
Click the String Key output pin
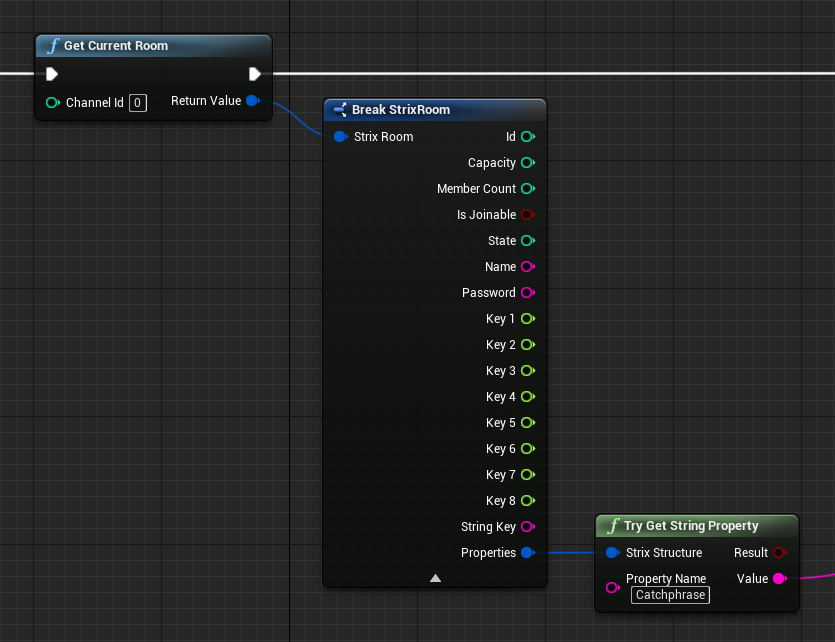pos(528,527)
